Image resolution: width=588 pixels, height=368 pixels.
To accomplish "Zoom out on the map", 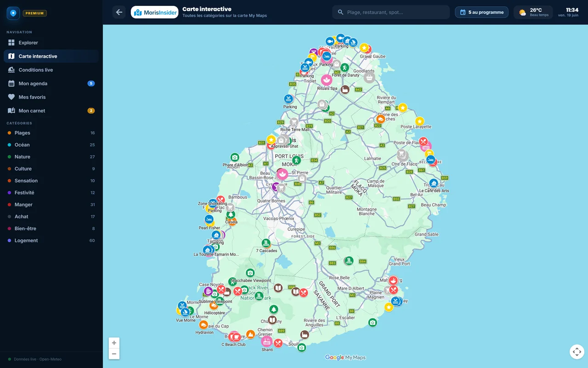I will pos(114,354).
